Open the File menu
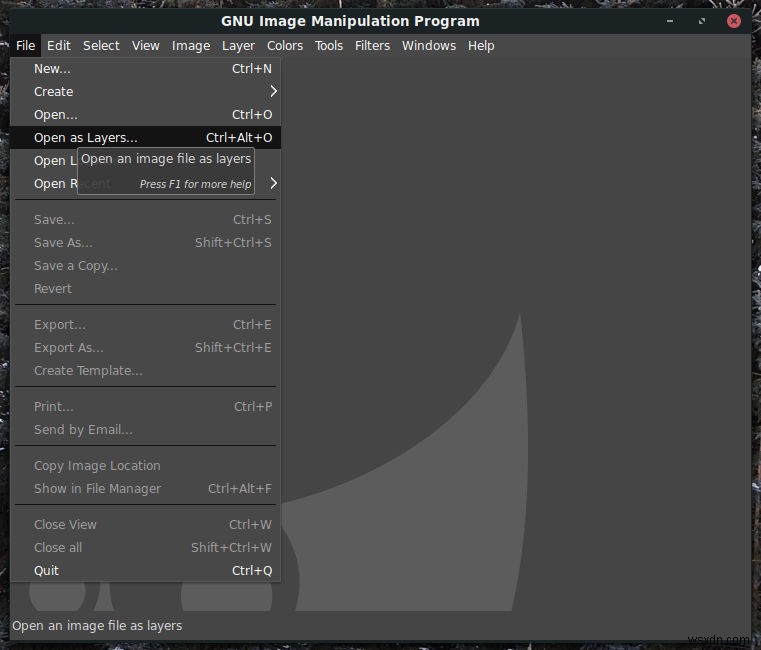 click(25, 46)
